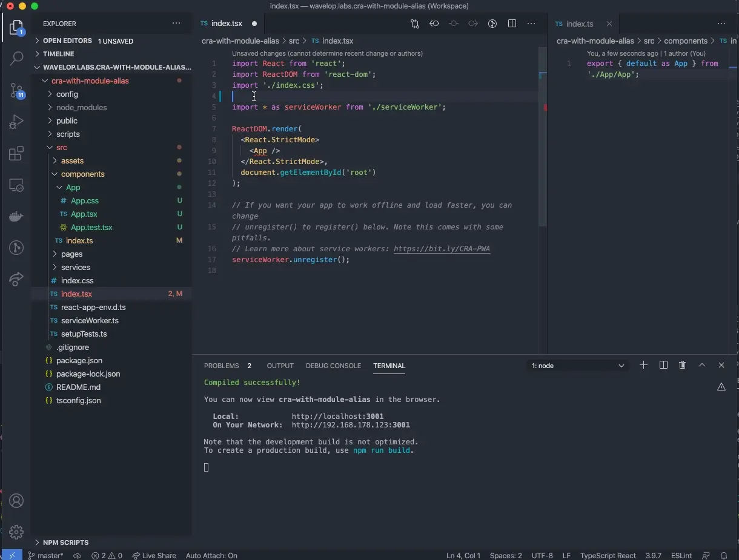This screenshot has height=560, width=739.
Task: Kill the terminal with trash icon
Action: tap(683, 365)
